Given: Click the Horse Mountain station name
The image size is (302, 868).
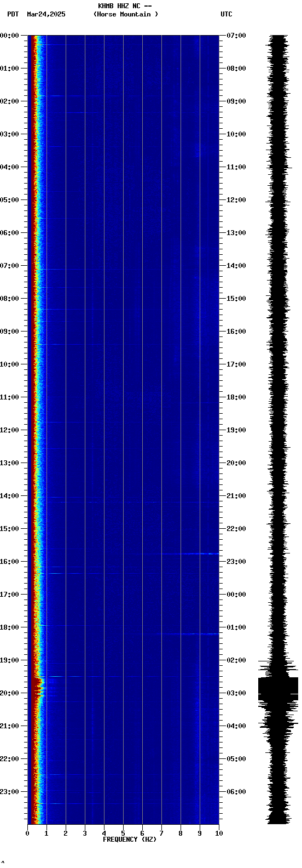Looking at the screenshot, I should (126, 14).
